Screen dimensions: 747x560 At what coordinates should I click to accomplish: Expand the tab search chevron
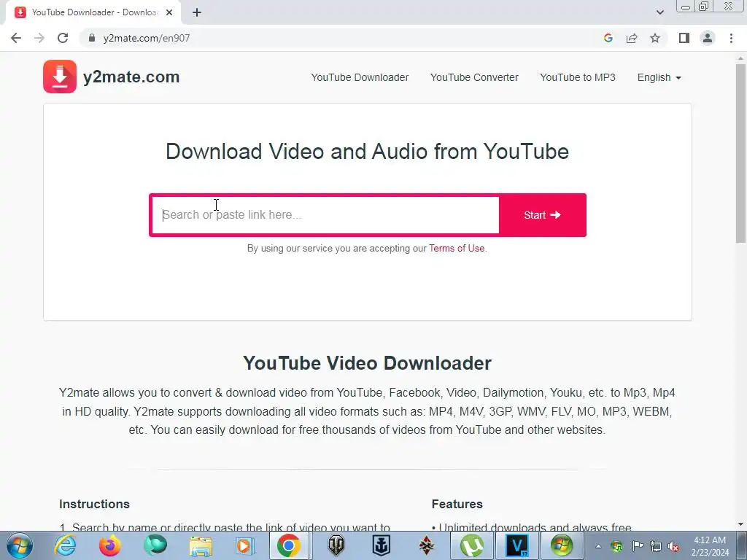pos(659,12)
